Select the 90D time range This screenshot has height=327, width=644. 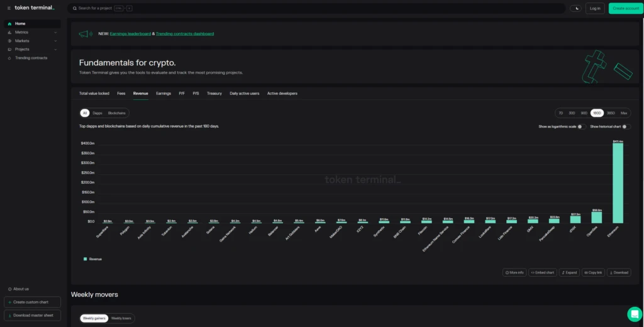584,113
